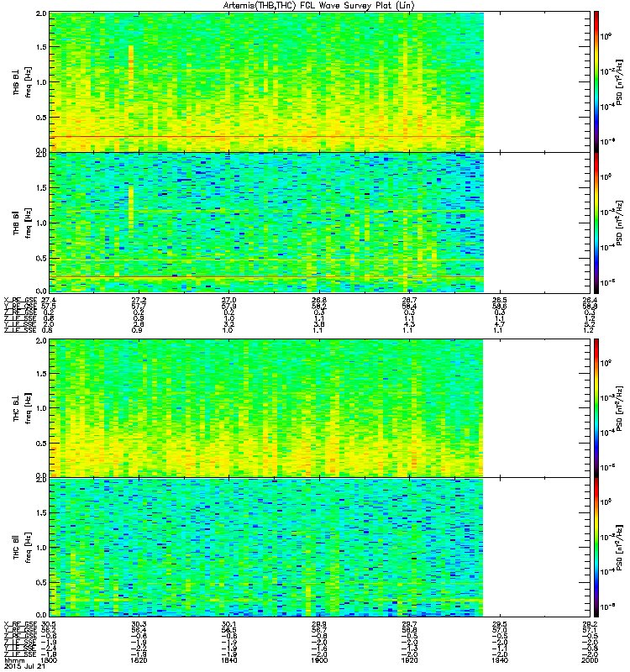Click the color bar beside the top THB panel
The height and width of the screenshot is (672, 630).
click(596, 81)
